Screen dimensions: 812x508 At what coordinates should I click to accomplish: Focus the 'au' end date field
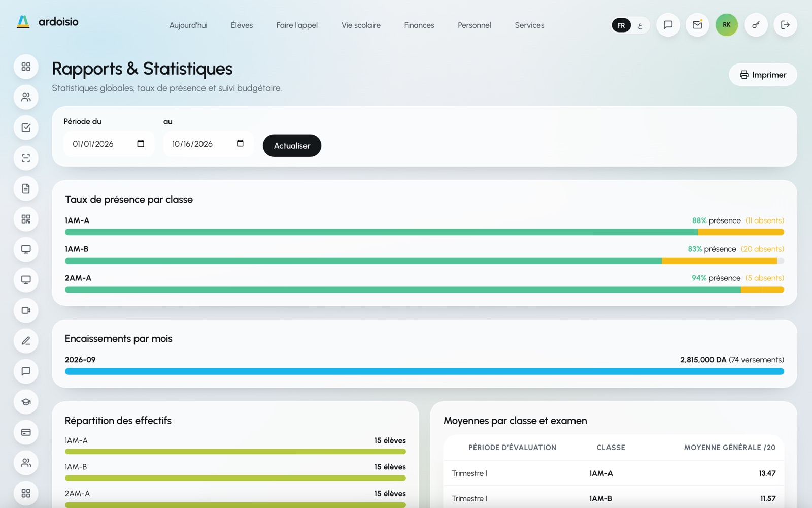coord(208,144)
